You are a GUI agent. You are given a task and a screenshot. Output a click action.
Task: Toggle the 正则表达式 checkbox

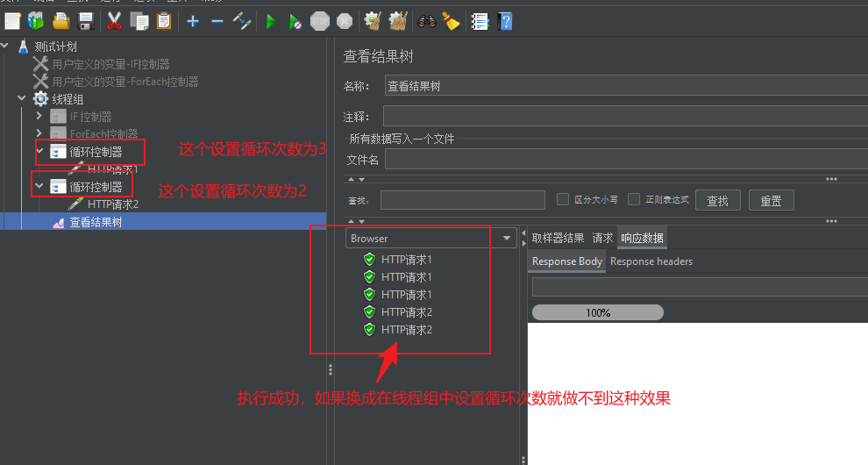tap(634, 199)
